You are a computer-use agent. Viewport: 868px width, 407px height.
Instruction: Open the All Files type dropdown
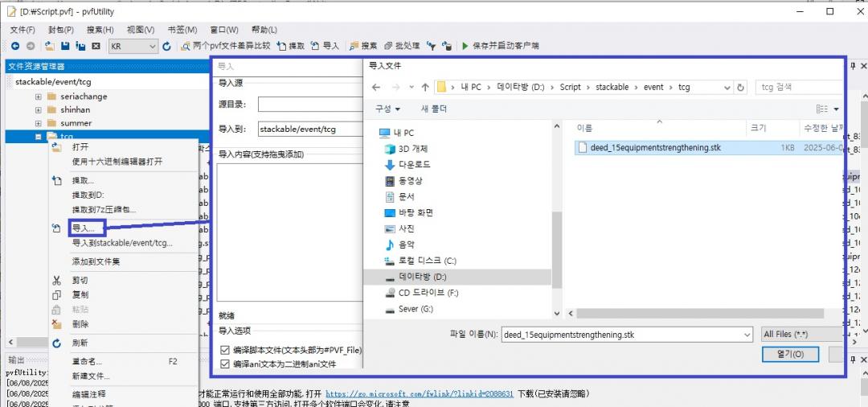pos(800,334)
